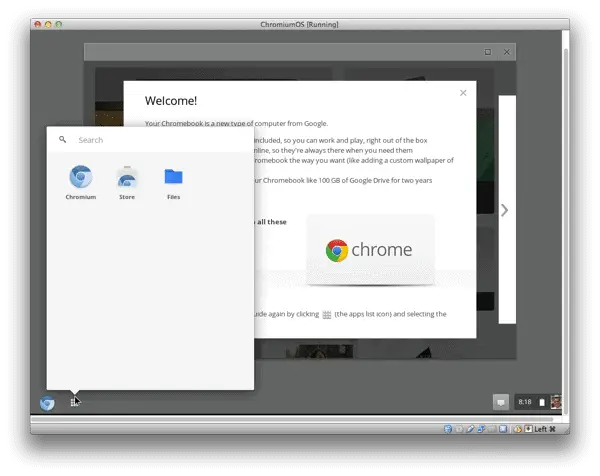Close the Welcome dialog with X

(463, 93)
